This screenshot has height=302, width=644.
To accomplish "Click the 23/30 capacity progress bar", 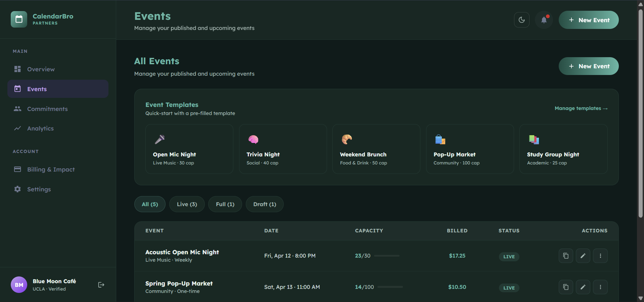I will coord(387,256).
